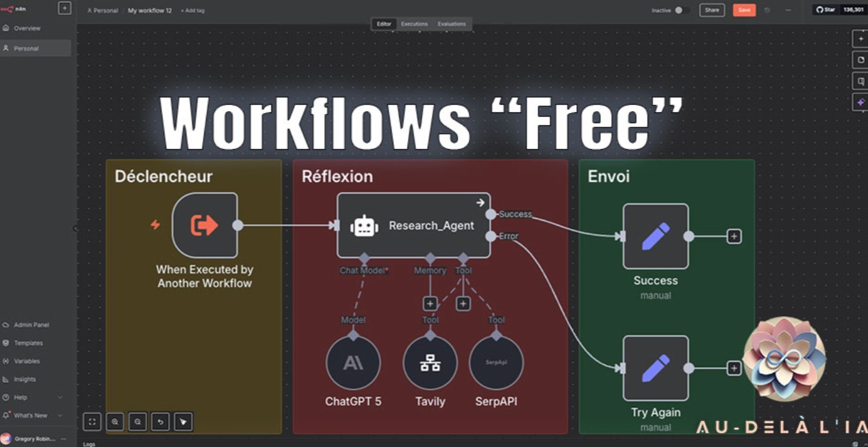
Task: Open the AI assistant sparkle button
Action: [860, 102]
